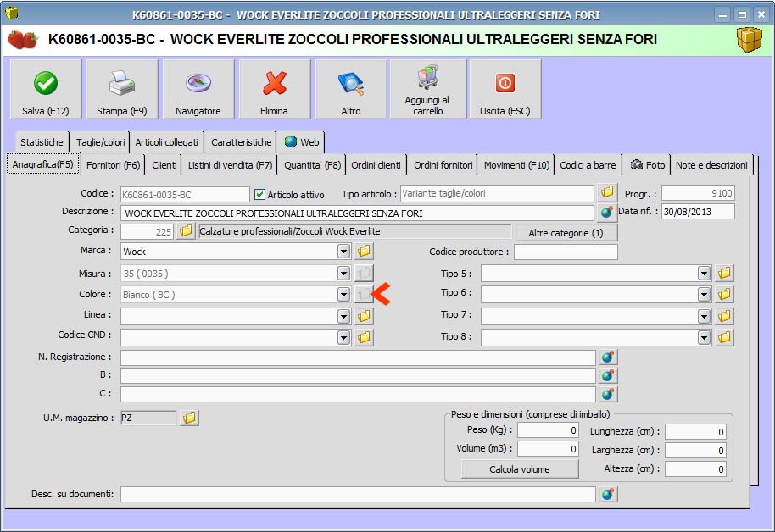Viewport: 775px width, 532px height.
Task: Open the Ordini fornitori tab
Action: pyautogui.click(x=443, y=165)
